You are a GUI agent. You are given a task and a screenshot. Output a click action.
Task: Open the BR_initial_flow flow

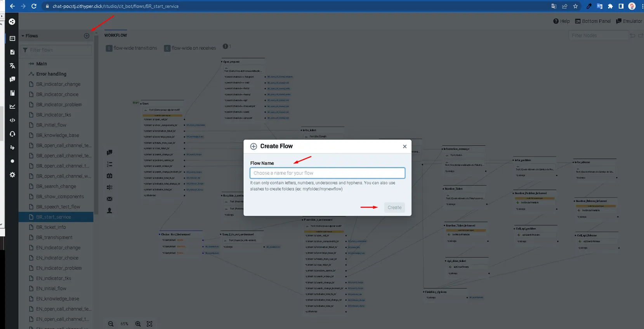[x=51, y=125]
